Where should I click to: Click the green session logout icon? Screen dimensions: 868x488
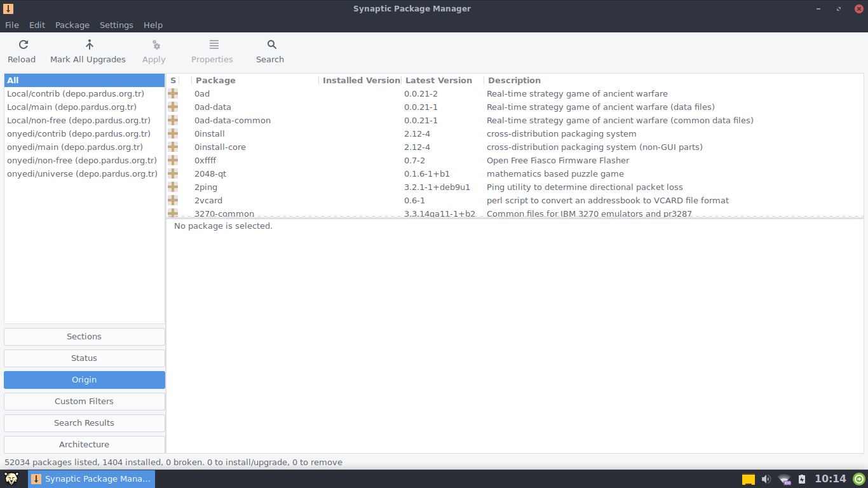click(859, 479)
